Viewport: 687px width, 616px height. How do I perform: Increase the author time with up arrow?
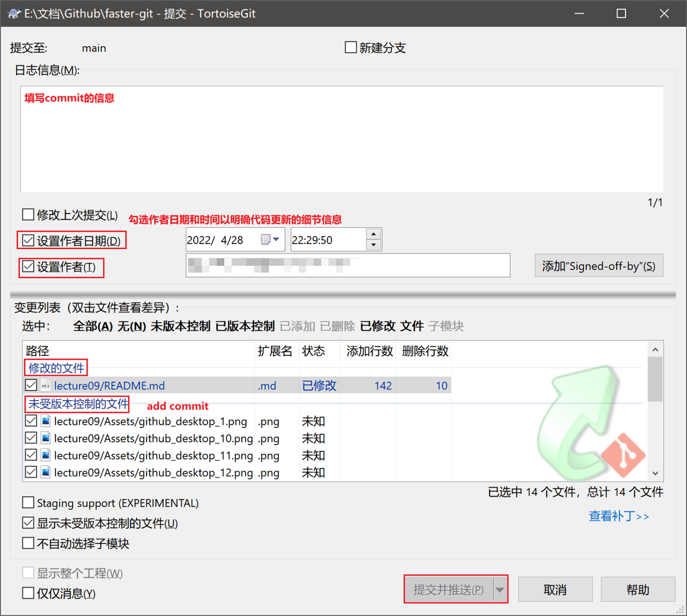[x=373, y=234]
